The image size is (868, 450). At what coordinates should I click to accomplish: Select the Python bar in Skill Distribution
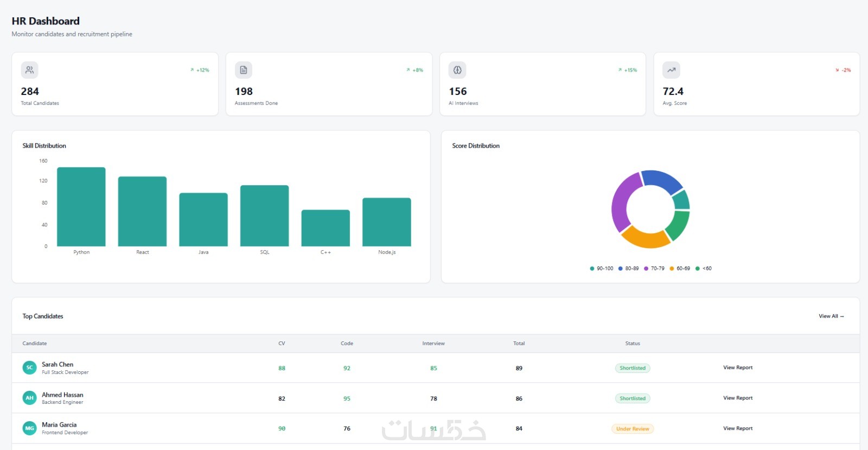81,207
